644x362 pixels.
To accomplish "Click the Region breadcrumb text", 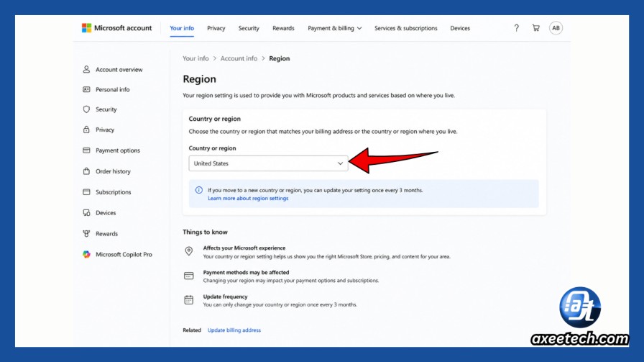I will [x=280, y=58].
